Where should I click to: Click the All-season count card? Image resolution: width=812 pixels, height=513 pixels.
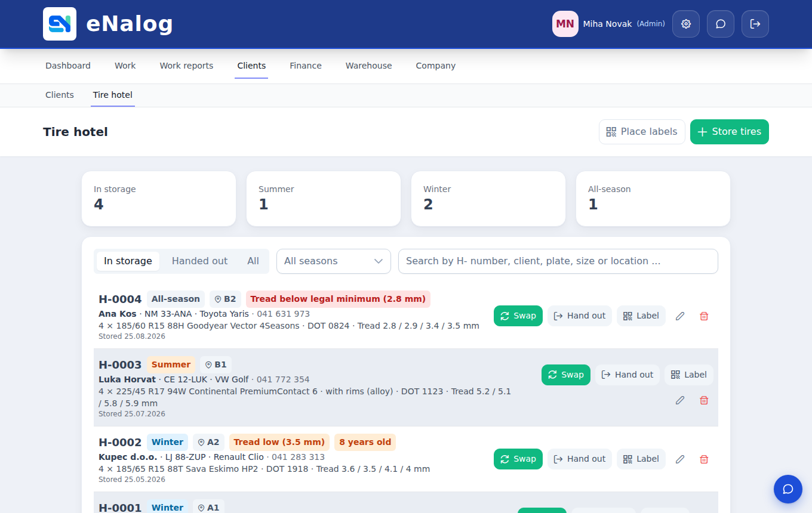tap(653, 199)
